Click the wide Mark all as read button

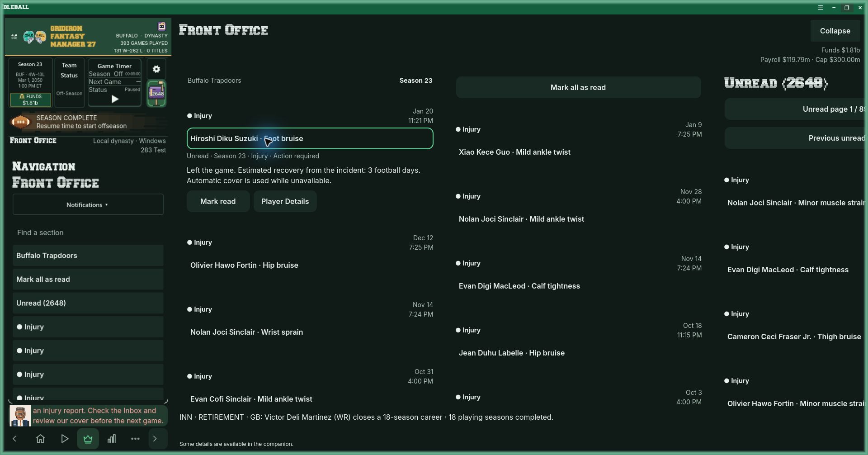pos(578,87)
